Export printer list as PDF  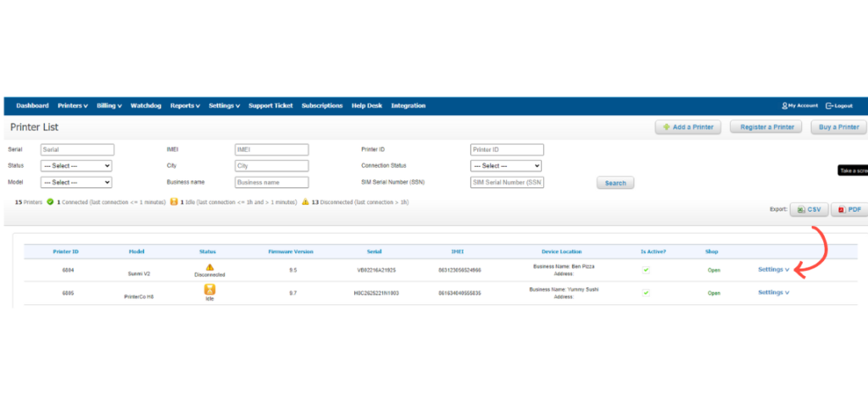pyautogui.click(x=849, y=209)
